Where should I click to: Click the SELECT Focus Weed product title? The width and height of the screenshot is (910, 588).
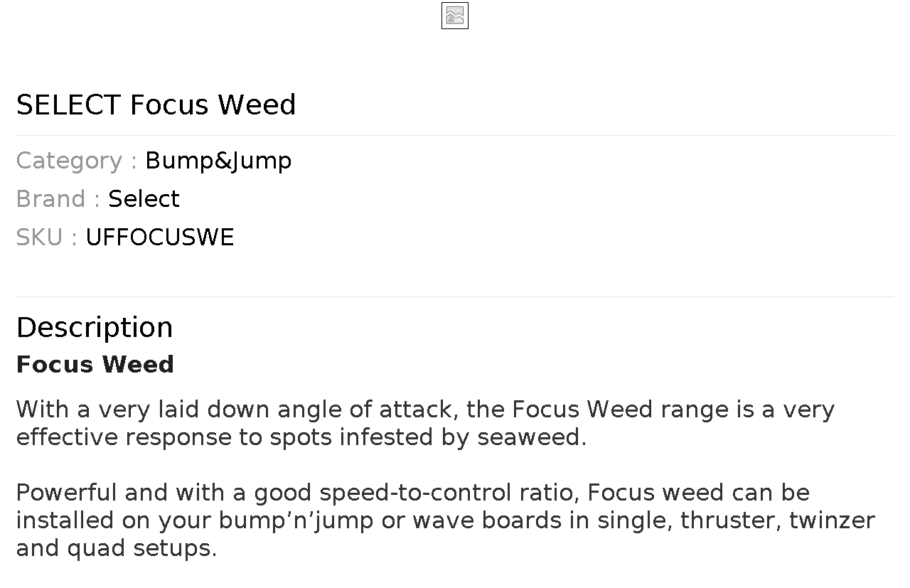coord(156,105)
